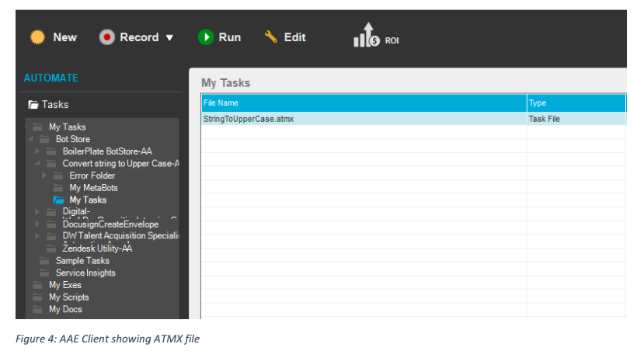
Task: Click the My MetaBots folder icon
Action: pyautogui.click(x=58, y=188)
